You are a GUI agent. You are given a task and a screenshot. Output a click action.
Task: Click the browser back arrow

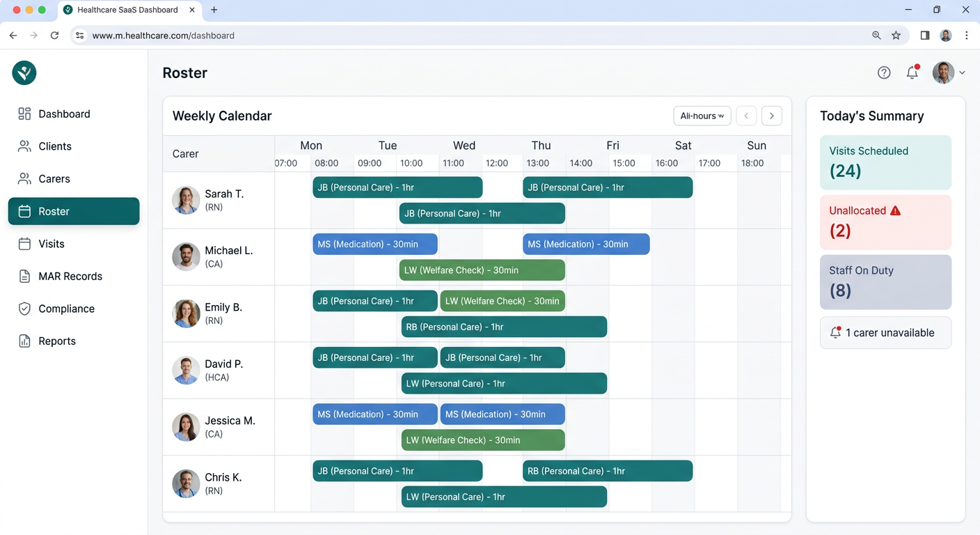(x=13, y=36)
